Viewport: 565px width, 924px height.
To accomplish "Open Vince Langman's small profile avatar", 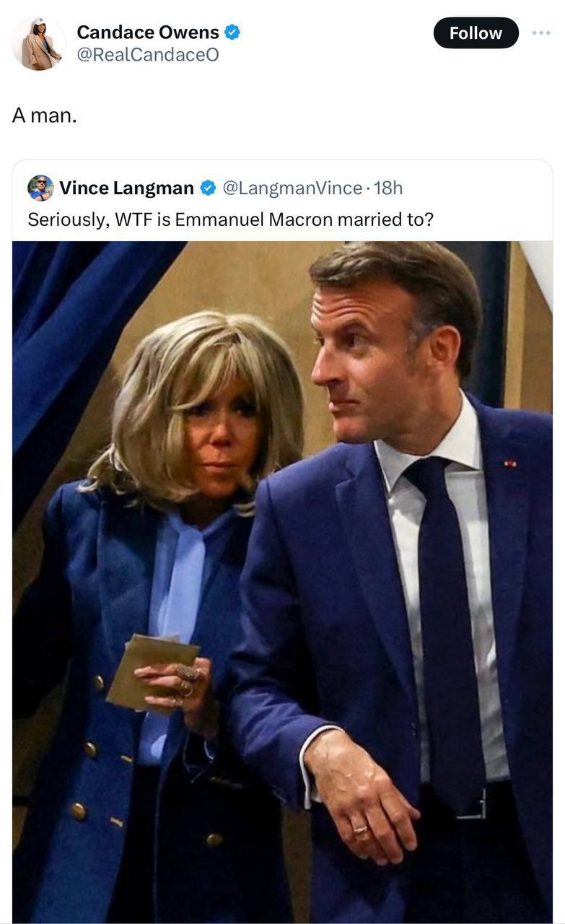I will [x=40, y=188].
